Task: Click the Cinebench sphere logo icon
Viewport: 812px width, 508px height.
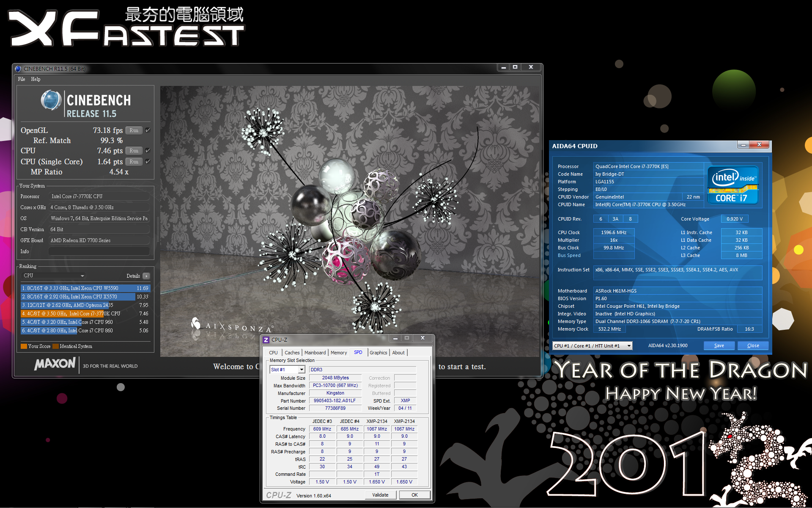Action: pos(51,100)
